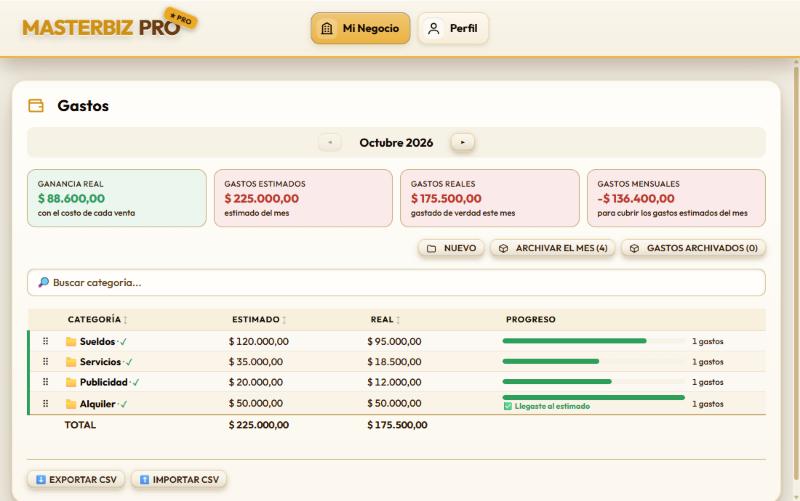Click Sueldos estimate $ 120.000,00
Screen dimensions: 800x501
coord(259,342)
